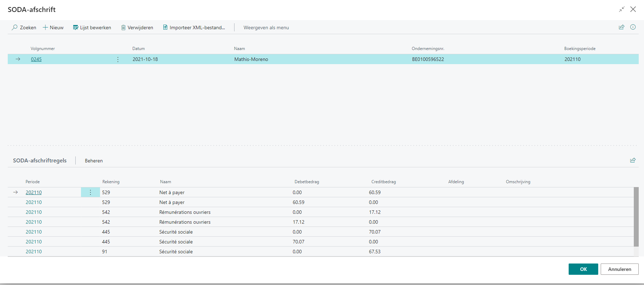Click Importeer XML-bestand action
This screenshot has height=285, width=644.
pos(194,27)
